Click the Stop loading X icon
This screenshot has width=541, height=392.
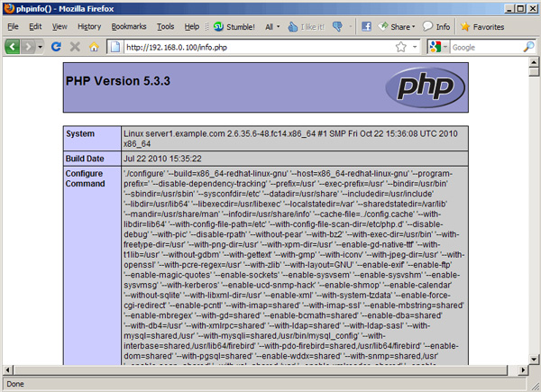(75, 47)
